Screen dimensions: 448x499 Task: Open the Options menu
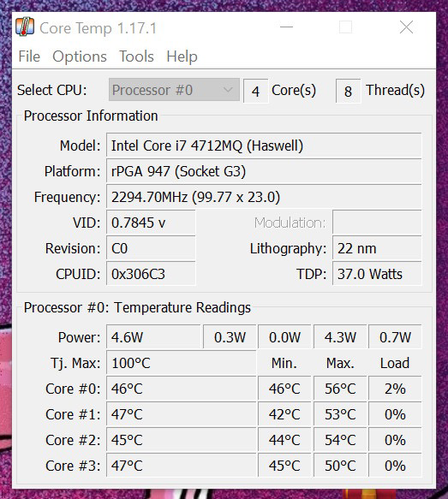tap(80, 56)
